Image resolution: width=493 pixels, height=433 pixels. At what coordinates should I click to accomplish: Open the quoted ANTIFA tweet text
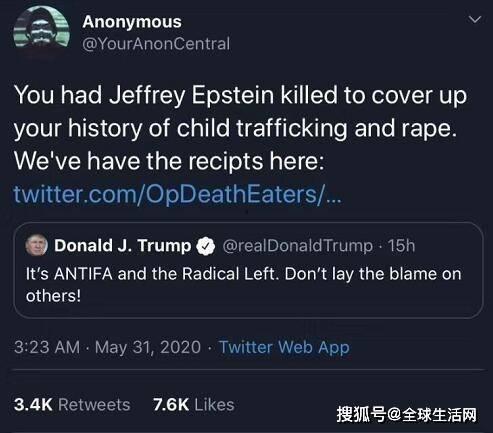[244, 285]
